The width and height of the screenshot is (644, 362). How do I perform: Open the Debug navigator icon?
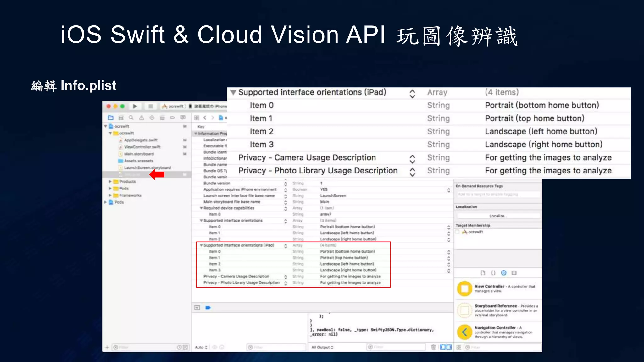tap(162, 118)
